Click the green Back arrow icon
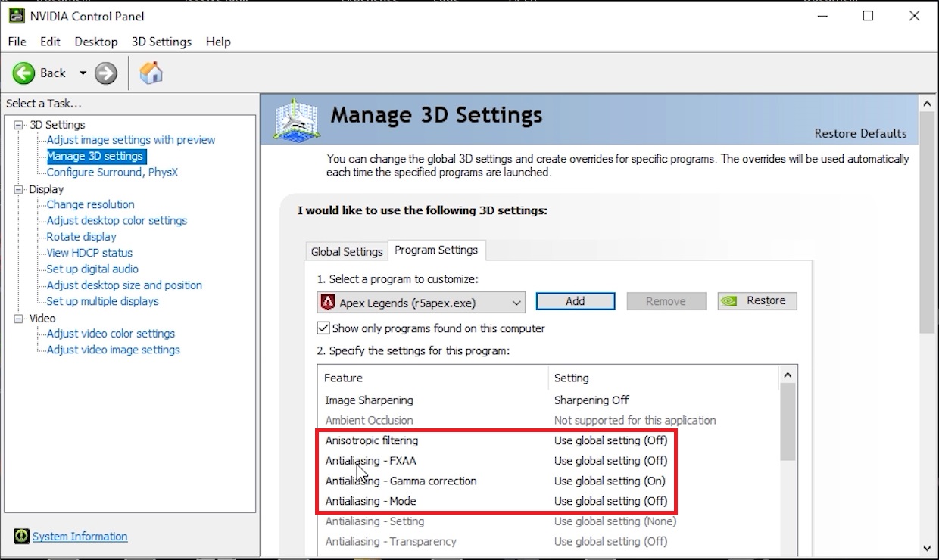This screenshot has width=939, height=560. pos(23,73)
